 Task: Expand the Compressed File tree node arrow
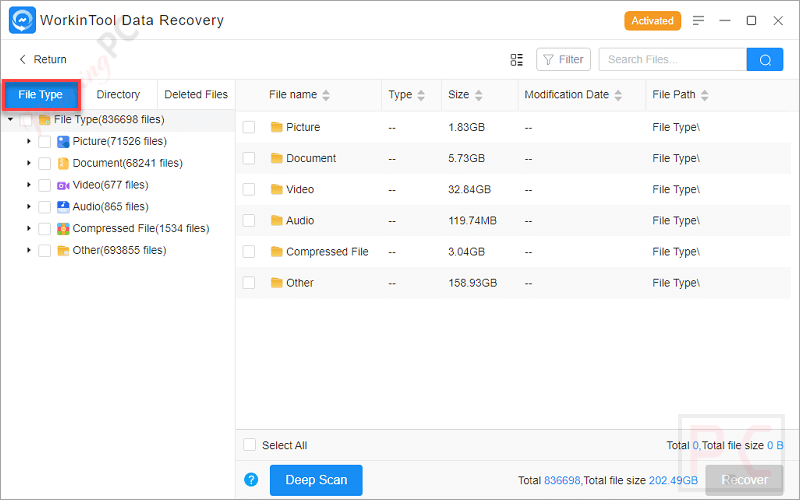(x=29, y=229)
